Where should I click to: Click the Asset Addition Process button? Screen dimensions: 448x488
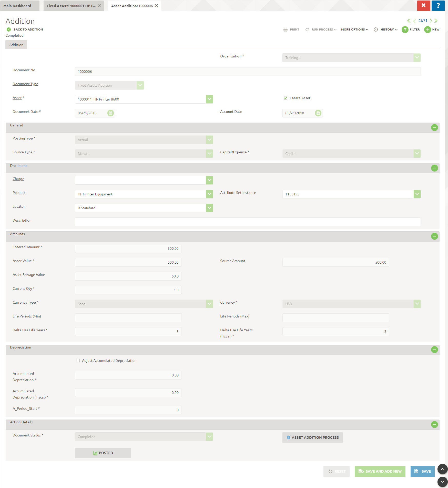[x=312, y=437]
